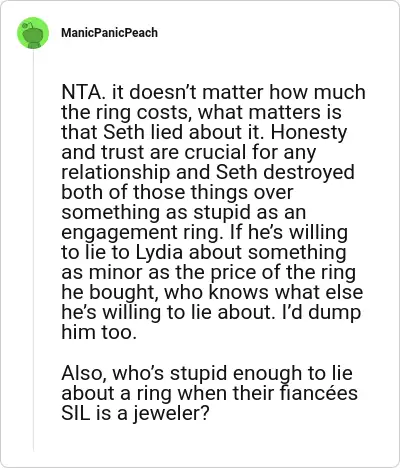Click the word "relationship" in the comment
Viewport: 400px width, 468px height.
(115, 173)
